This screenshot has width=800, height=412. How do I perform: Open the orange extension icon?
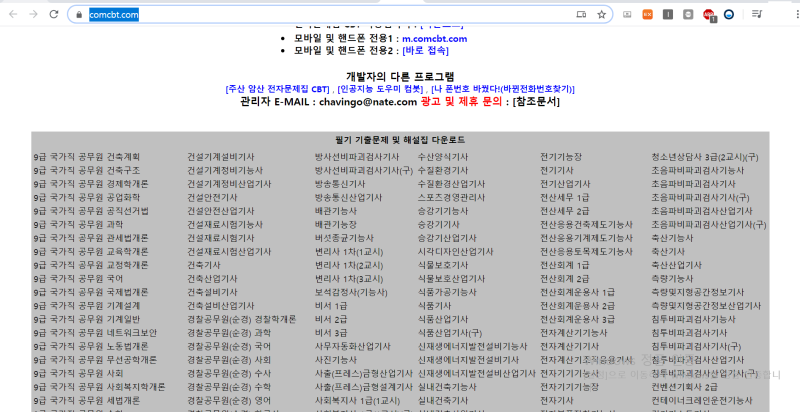(647, 14)
